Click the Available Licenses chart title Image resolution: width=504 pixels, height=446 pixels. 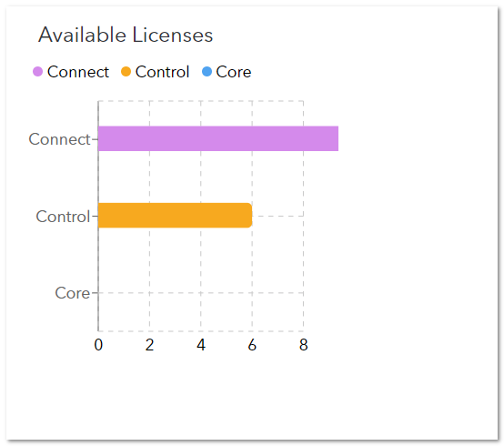(126, 35)
